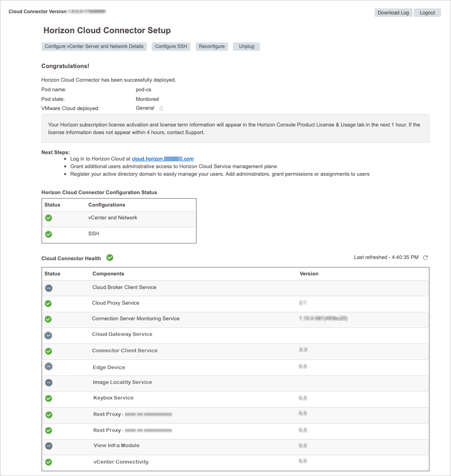Click the Configurations column header
Screen dimensions: 451x476
(x=106, y=205)
